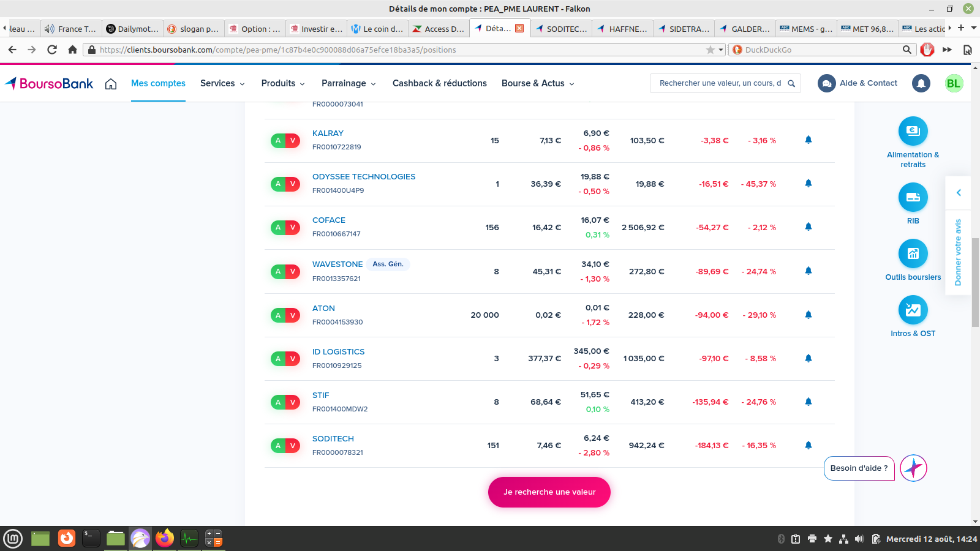This screenshot has height=551, width=980.
Task: Expand the Bourse & Actus menu
Action: click(538, 83)
